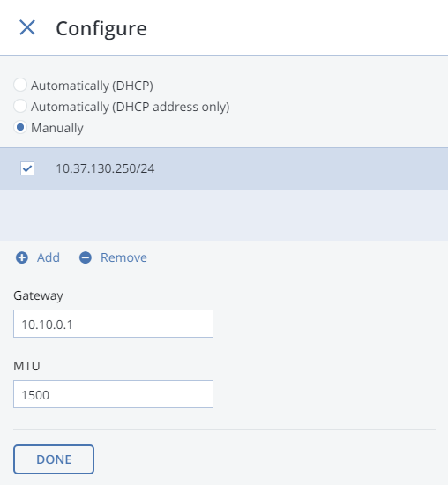Click the Configure panel title
448x485 pixels.
click(101, 29)
